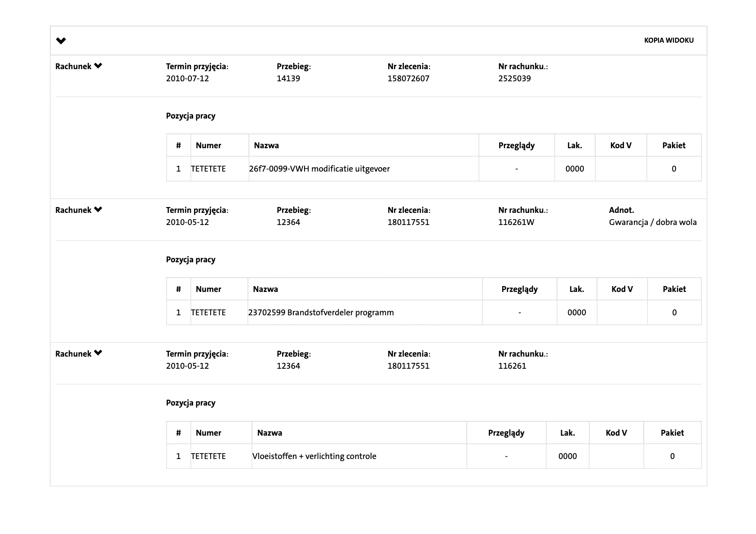This screenshot has width=756, height=534.
Task: Click the 'Przeglądy' header in the Vloeistoffen table
Action: coord(506,433)
